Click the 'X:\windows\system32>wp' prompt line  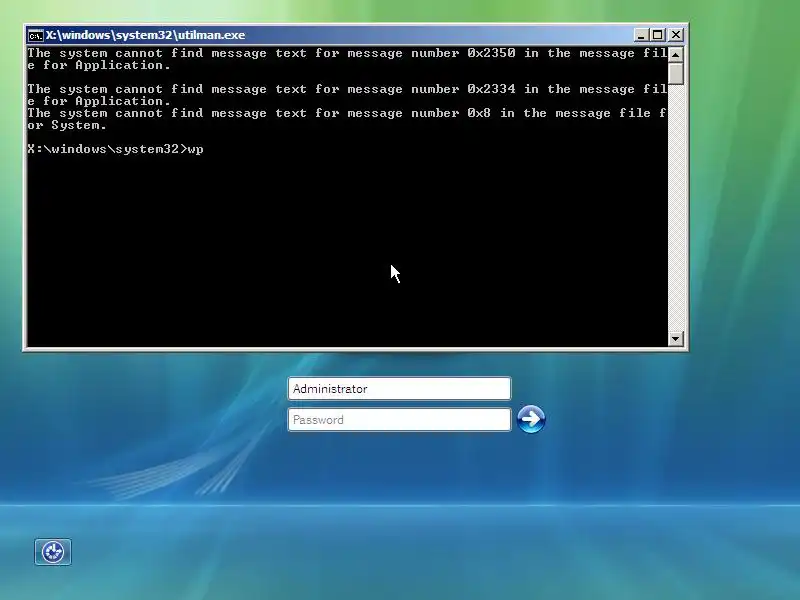pos(116,149)
